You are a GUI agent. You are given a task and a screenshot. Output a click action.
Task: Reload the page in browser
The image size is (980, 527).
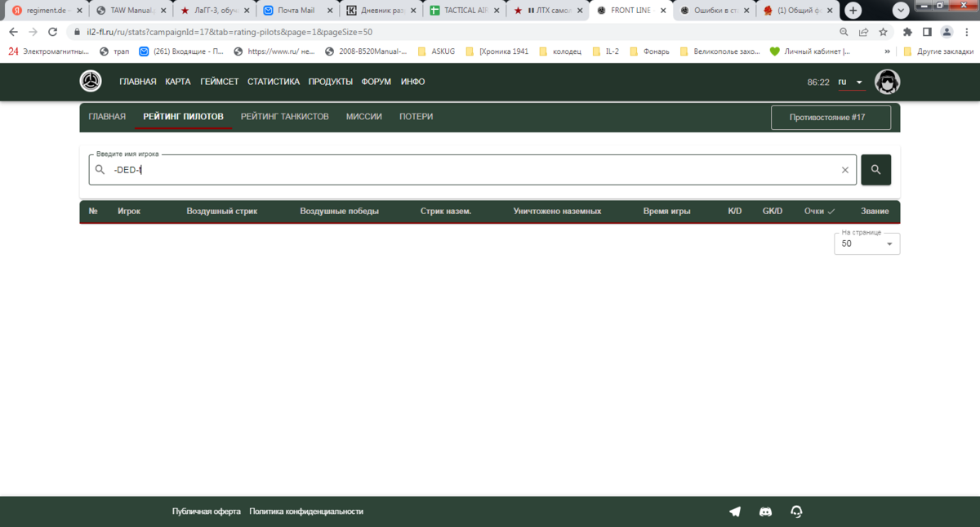coord(52,32)
